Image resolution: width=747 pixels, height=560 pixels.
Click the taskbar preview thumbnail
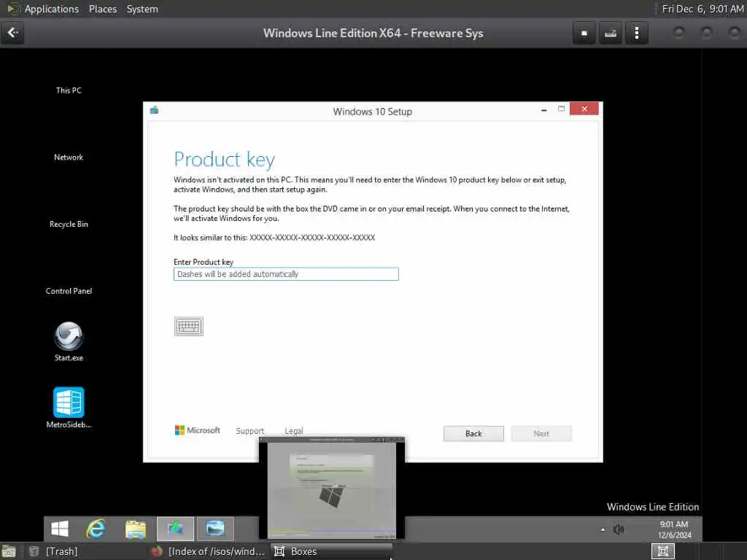(332, 488)
